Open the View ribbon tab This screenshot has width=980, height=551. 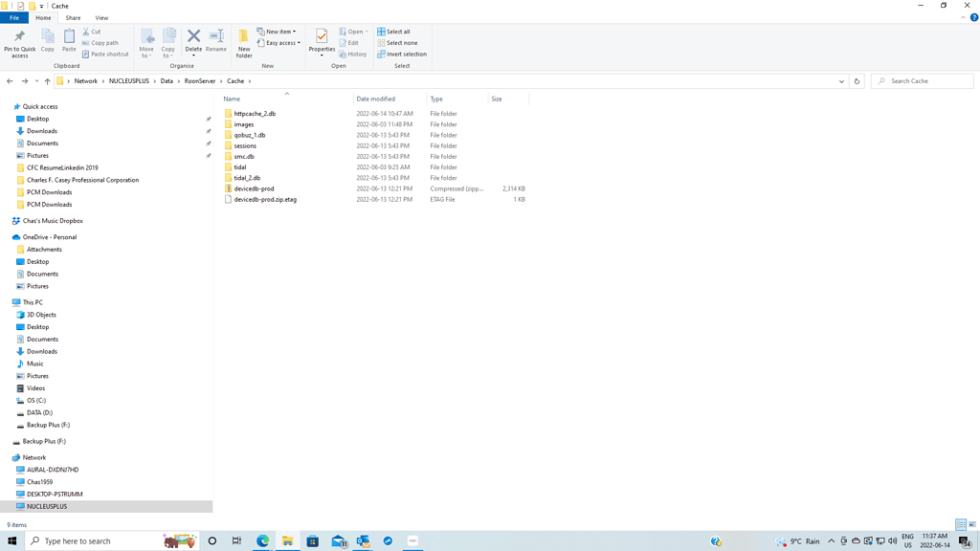[101, 17]
